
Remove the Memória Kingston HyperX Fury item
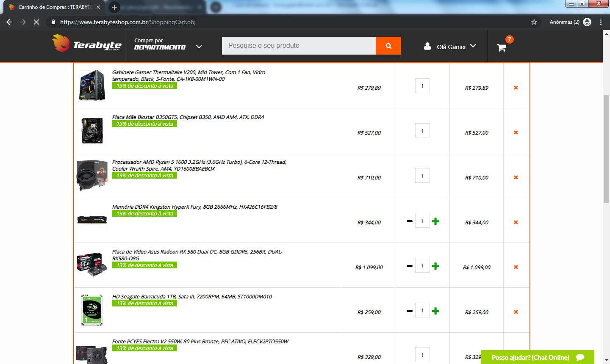click(x=516, y=222)
